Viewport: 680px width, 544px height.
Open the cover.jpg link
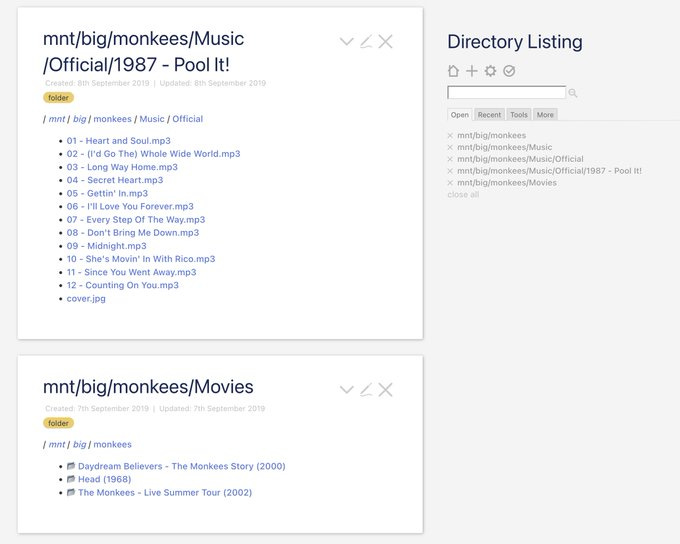coord(86,298)
